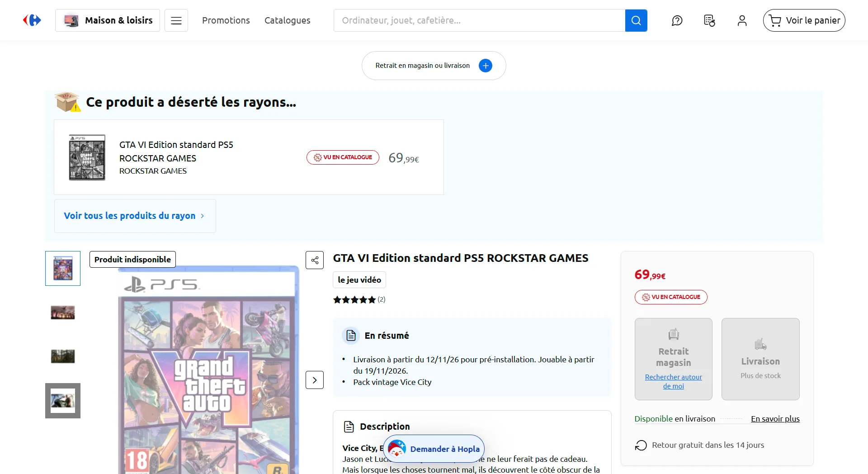This screenshot has width=868, height=474.
Task: Open the shopping lists icon
Action: [709, 20]
